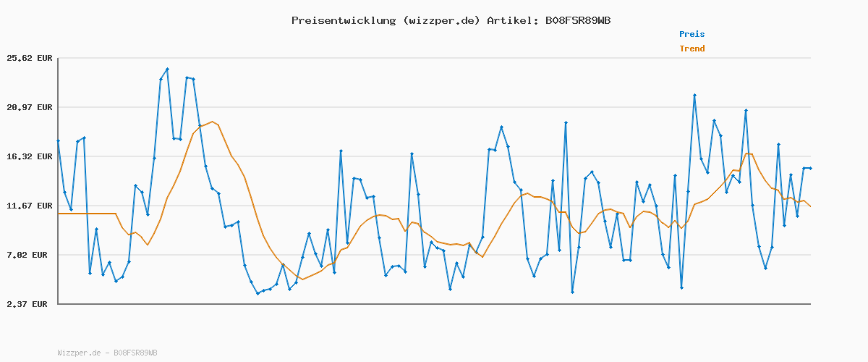The height and width of the screenshot is (362, 868).
Task: Click the left starting point of the orange trend line
Action: click(x=59, y=214)
